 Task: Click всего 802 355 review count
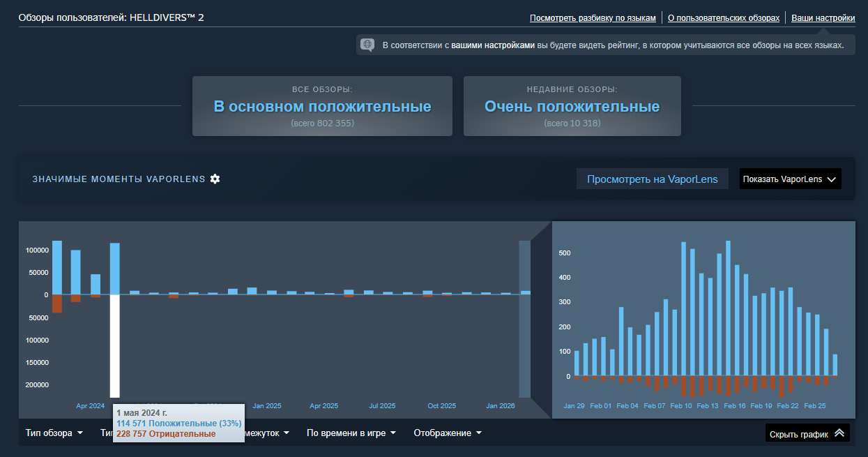[322, 123]
